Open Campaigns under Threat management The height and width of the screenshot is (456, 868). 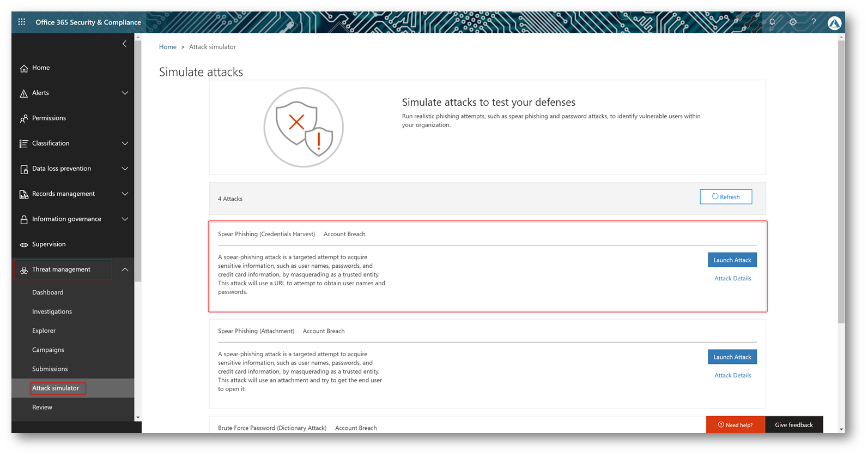48,350
